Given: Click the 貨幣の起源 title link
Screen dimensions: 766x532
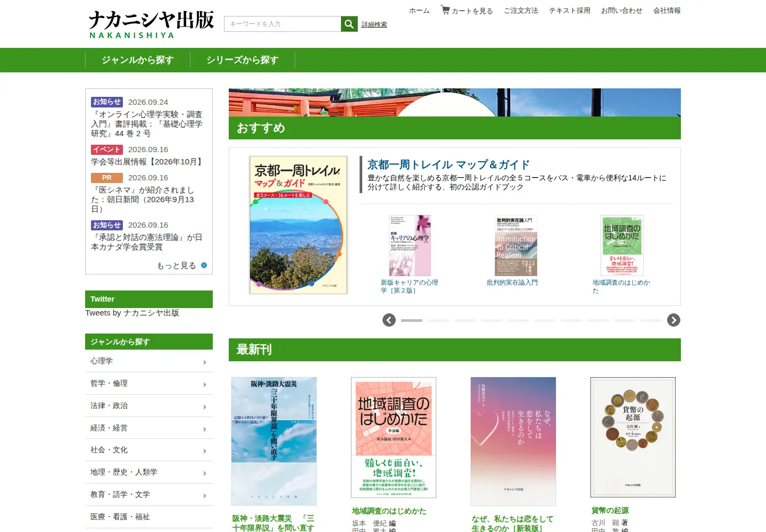Looking at the screenshot, I should click(x=610, y=511).
